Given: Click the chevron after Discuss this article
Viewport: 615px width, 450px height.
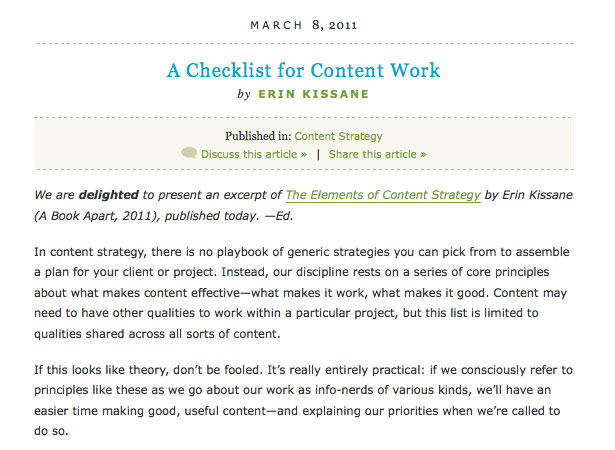Looking at the screenshot, I should (x=304, y=155).
